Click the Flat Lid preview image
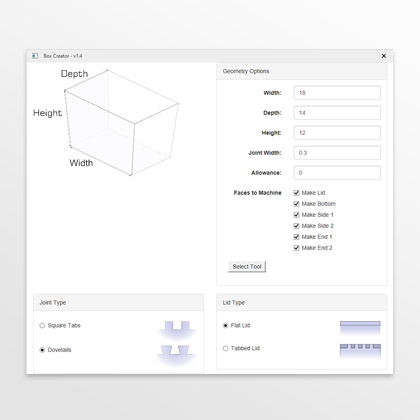Screen dimensions: 420x420 [x=360, y=327]
